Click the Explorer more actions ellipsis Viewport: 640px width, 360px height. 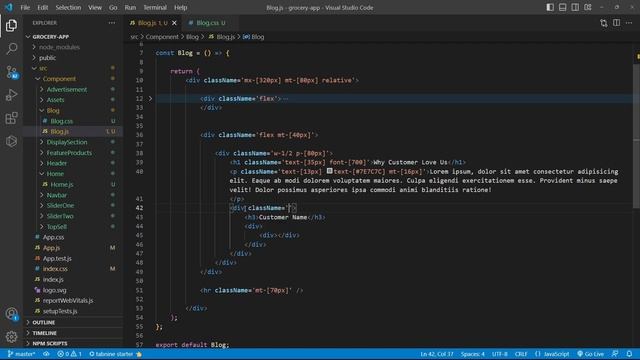point(112,23)
